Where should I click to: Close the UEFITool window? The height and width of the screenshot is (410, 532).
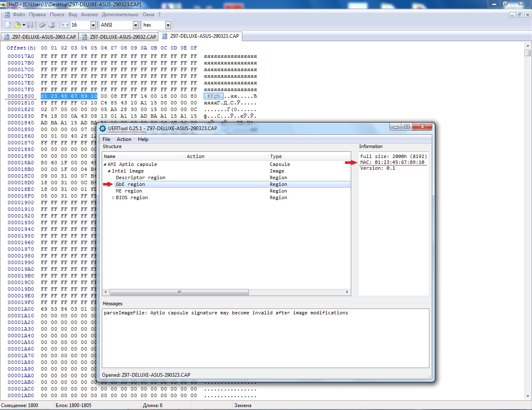[422, 127]
